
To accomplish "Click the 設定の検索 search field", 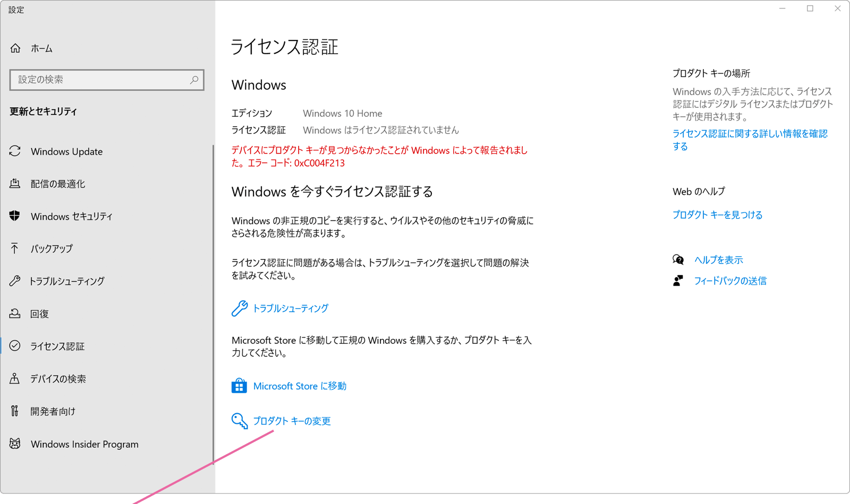I will click(107, 80).
